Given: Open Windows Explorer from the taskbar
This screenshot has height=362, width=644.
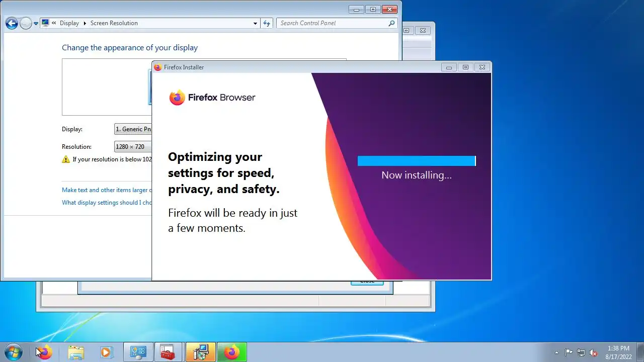Looking at the screenshot, I should click(x=76, y=352).
